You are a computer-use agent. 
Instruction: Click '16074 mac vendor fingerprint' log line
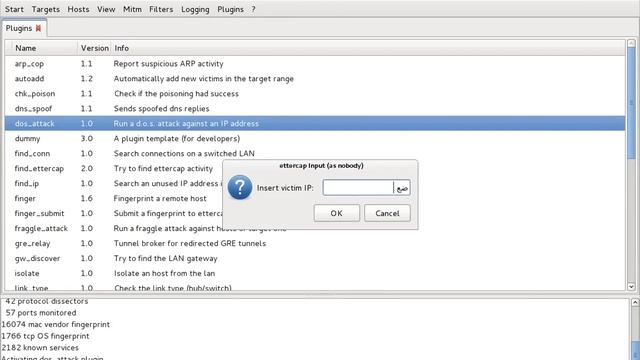click(56, 324)
